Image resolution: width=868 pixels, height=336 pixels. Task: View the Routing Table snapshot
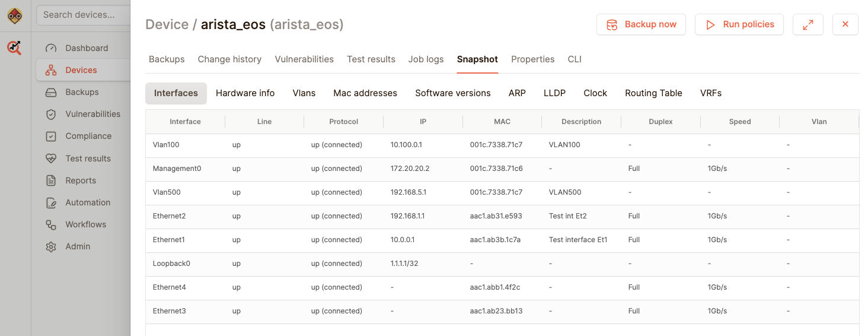click(653, 93)
